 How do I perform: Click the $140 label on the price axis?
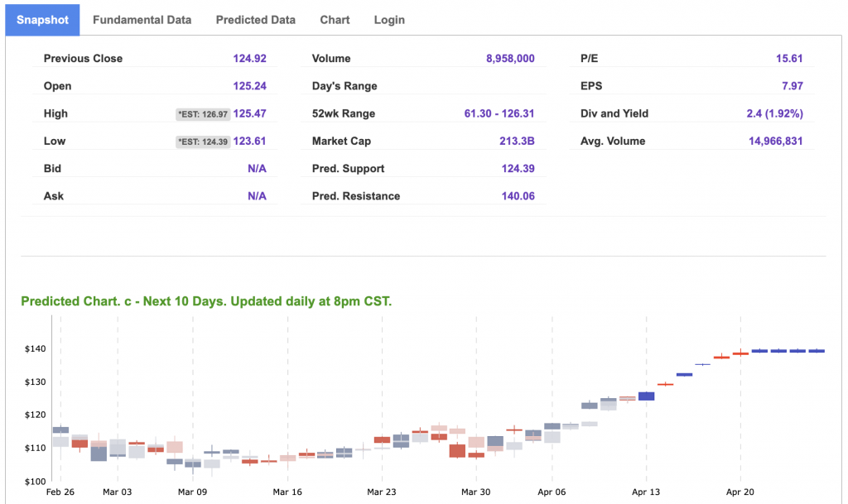36,349
